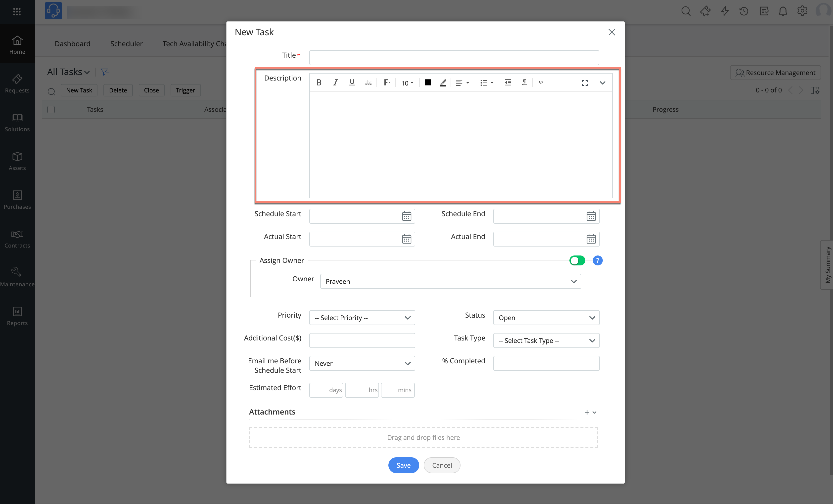
Task: Save the new task
Action: [403, 465]
